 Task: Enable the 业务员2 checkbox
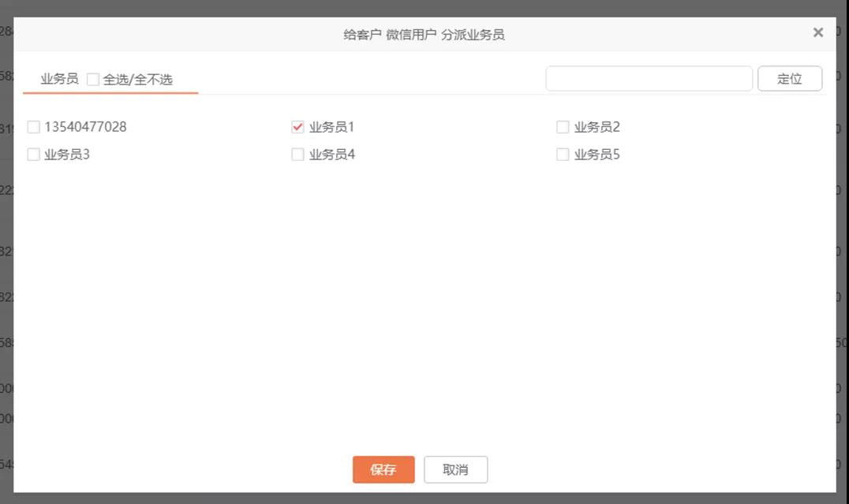tap(563, 127)
